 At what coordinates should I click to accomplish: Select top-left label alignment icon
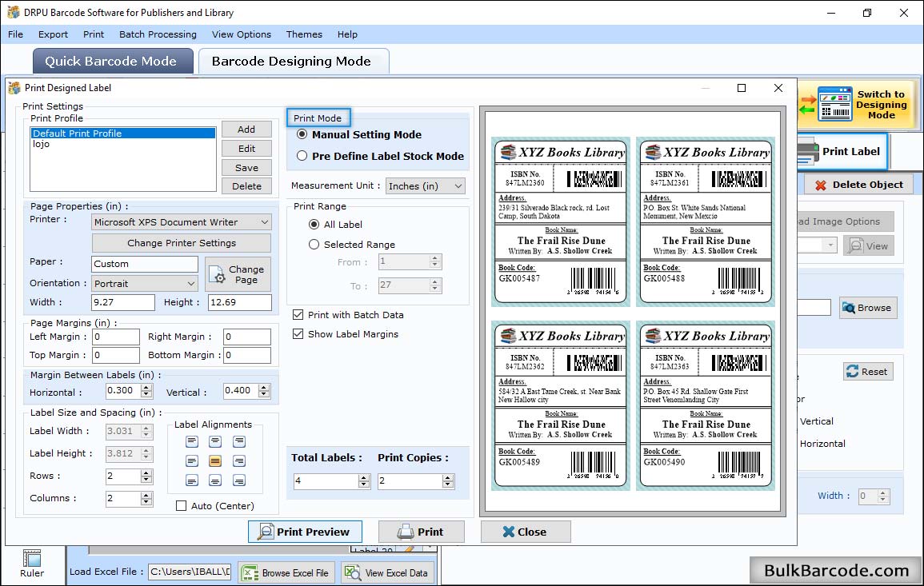pos(192,441)
